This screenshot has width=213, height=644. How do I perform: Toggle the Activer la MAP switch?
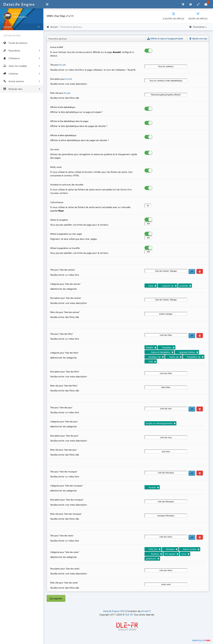(148, 51)
